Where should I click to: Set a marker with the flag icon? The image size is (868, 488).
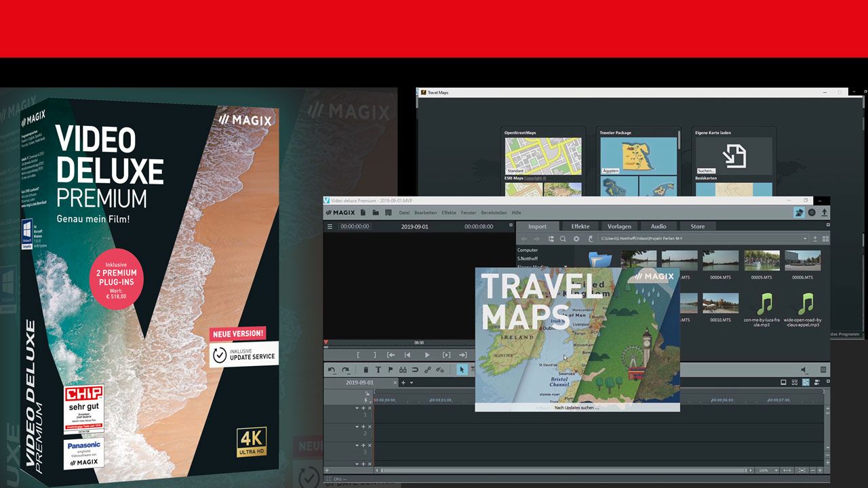click(391, 369)
